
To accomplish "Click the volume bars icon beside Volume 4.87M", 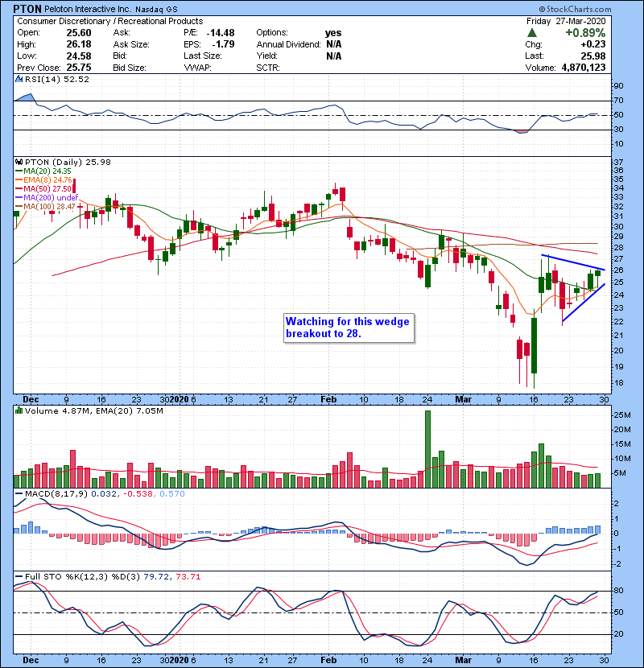I will click(x=19, y=410).
